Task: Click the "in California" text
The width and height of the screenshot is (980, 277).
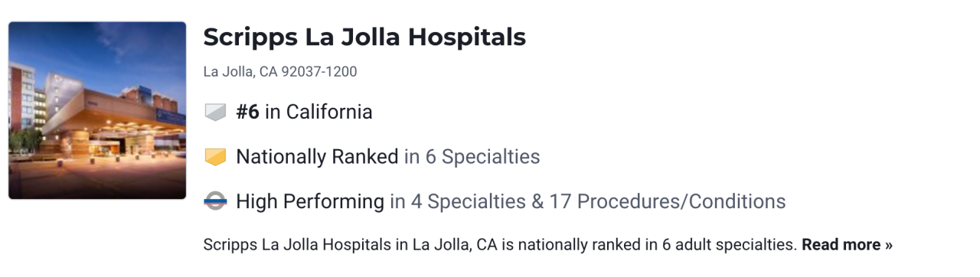Action: coord(318,112)
